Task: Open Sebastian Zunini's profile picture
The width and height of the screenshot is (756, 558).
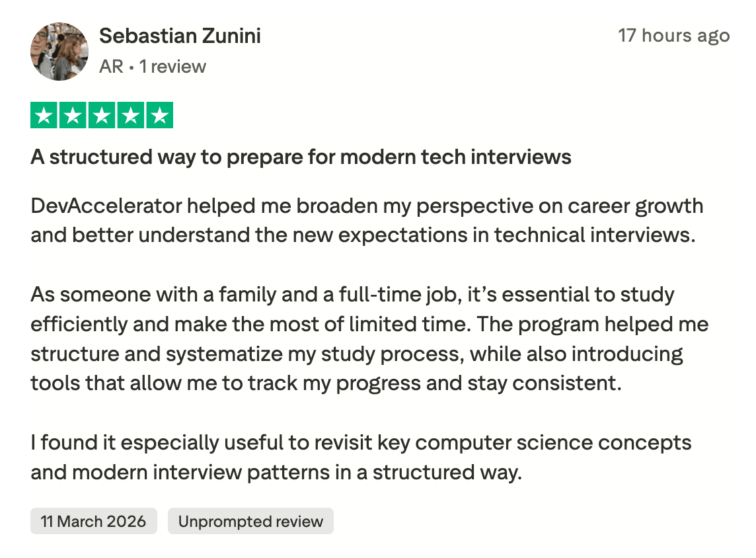Action: (x=59, y=52)
